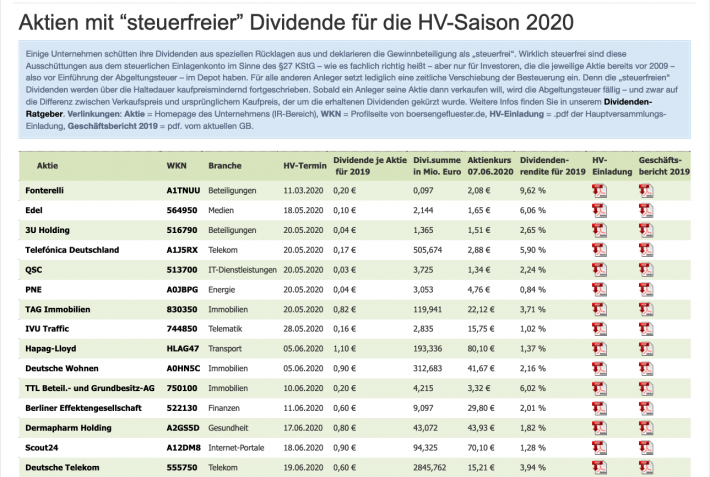This screenshot has height=477, width=710.
Task: Open Edel Geschäftsbericht 2019 PDF icon
Action: pos(646,210)
